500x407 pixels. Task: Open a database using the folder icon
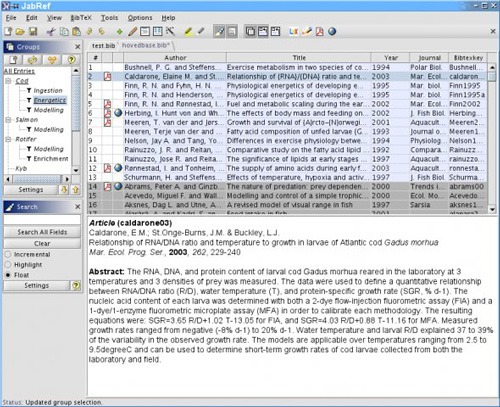click(x=20, y=32)
